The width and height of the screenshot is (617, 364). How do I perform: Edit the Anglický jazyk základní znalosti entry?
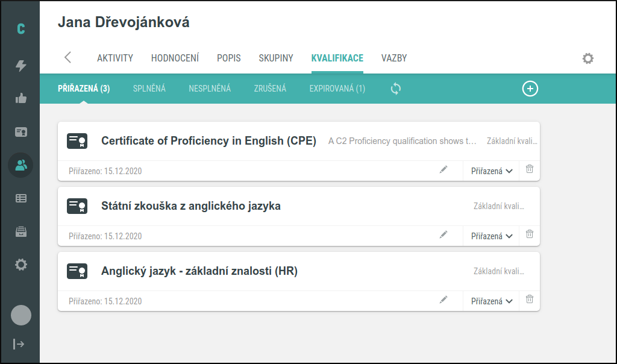coord(443,300)
